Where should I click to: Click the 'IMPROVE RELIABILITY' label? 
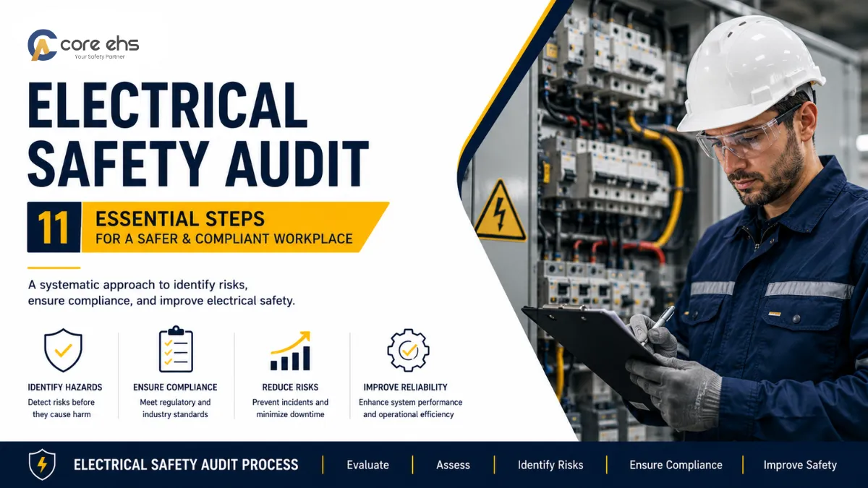405,388
